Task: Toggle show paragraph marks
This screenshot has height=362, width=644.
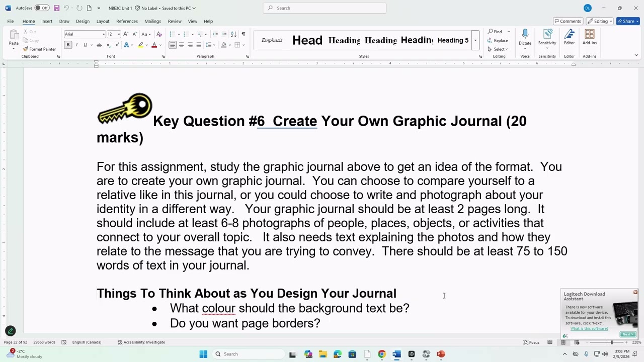Action: (x=244, y=34)
